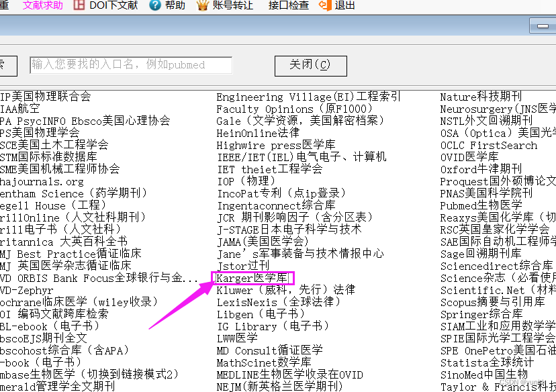
Task: Select JAMA(美国医学会) entry
Action: [x=263, y=242]
